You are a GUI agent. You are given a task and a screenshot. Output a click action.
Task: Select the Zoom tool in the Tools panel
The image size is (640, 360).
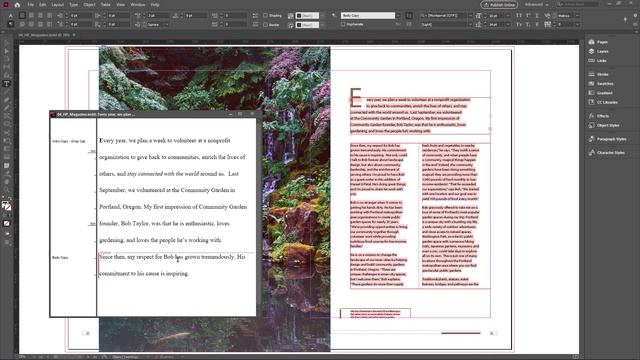pyautogui.click(x=7, y=190)
